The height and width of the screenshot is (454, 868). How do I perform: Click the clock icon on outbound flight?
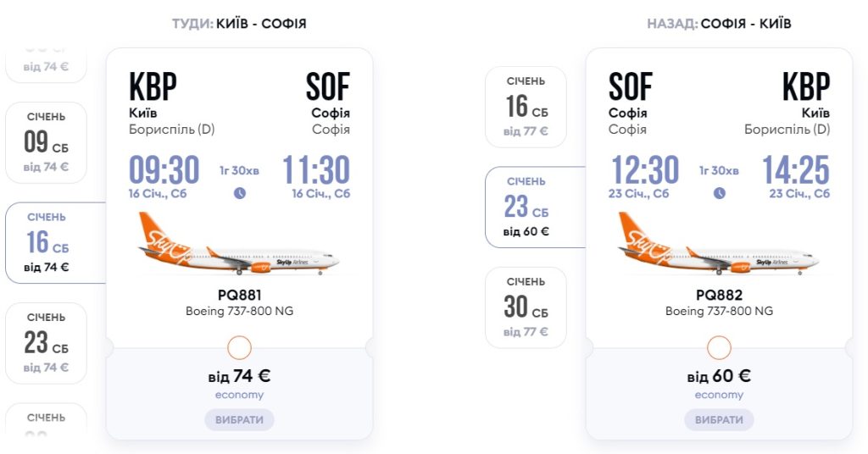tap(240, 193)
